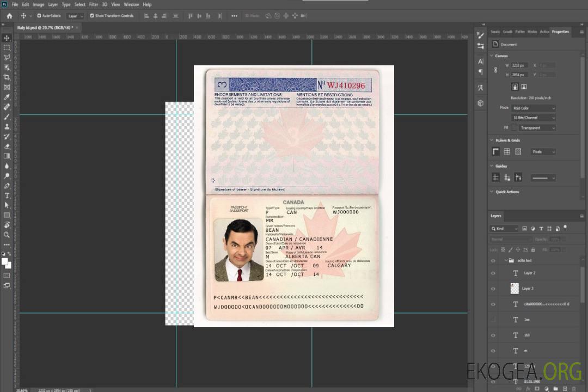Collapse the Quick Actions section
Screen dimensions: 588x392
492,192
